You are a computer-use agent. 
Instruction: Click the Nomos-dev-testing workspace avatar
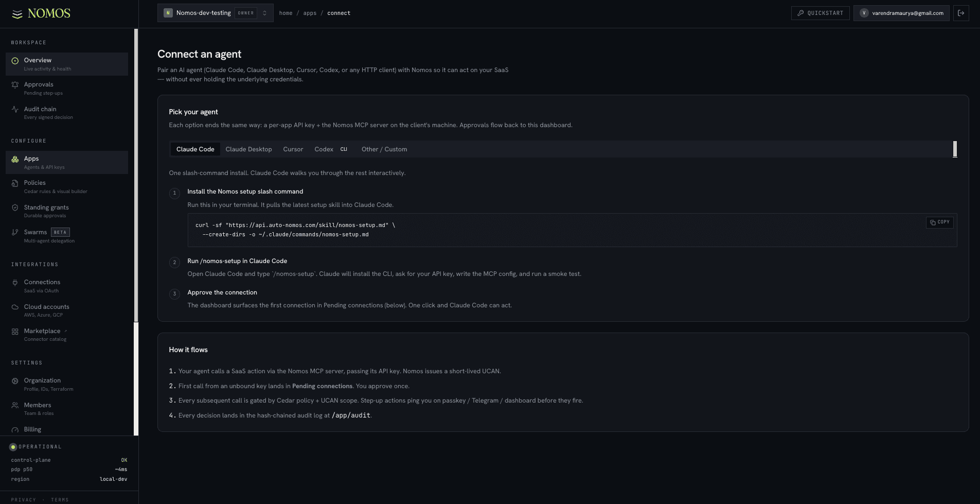tap(168, 13)
